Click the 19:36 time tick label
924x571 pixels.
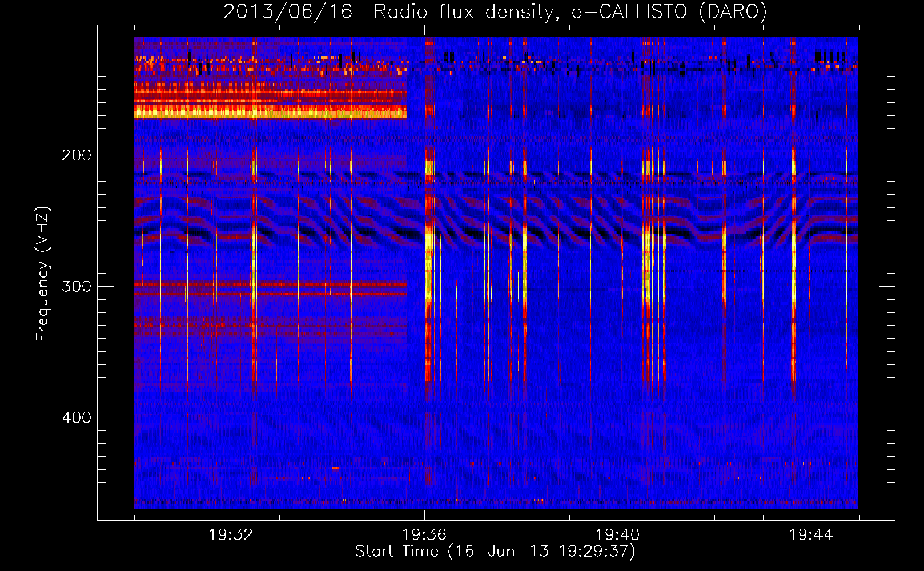click(424, 534)
